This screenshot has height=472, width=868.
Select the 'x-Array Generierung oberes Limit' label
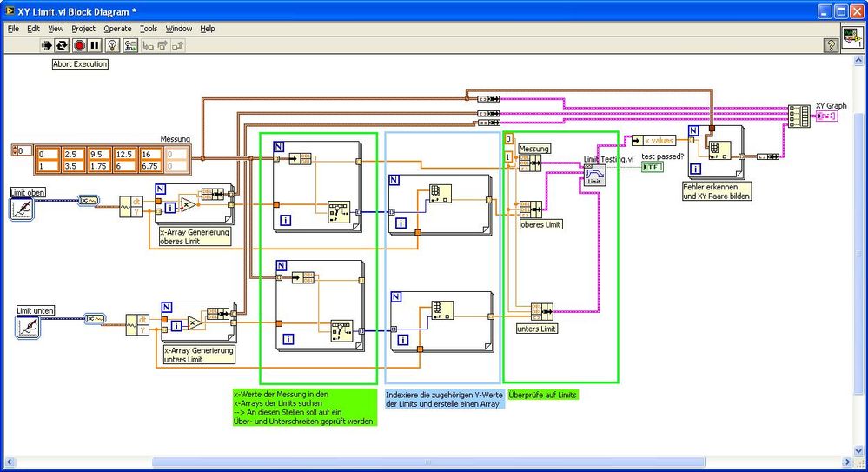[x=195, y=236]
